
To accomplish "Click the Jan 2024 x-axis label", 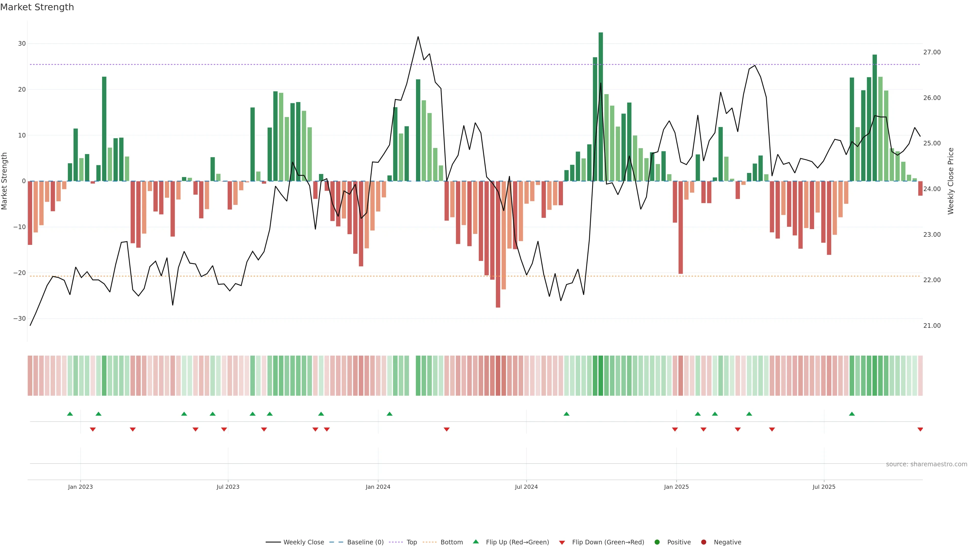I will click(x=378, y=487).
